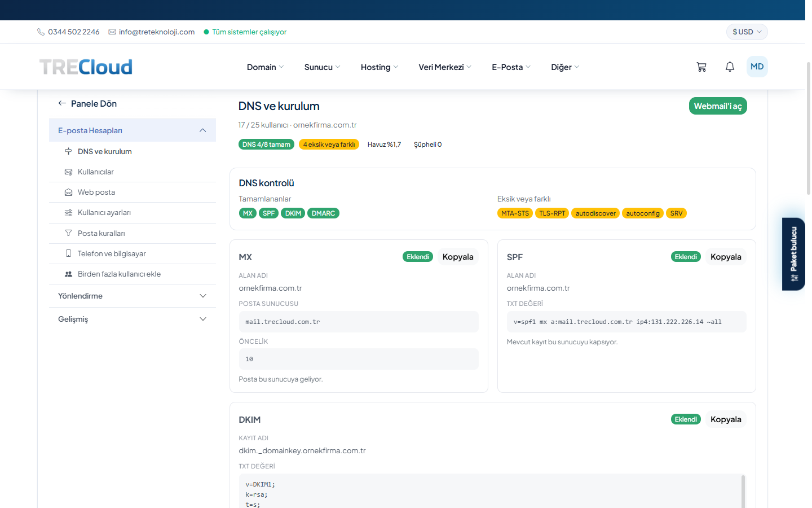Copy the SPF record with Kopyala
Viewport: 812px width, 508px height.
[726, 257]
